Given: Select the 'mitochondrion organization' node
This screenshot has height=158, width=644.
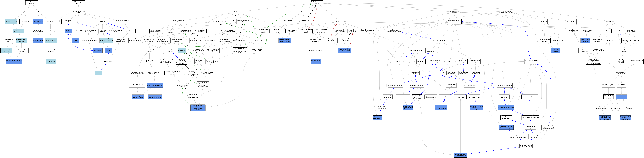Looking at the screenshot, I should click(x=316, y=61).
